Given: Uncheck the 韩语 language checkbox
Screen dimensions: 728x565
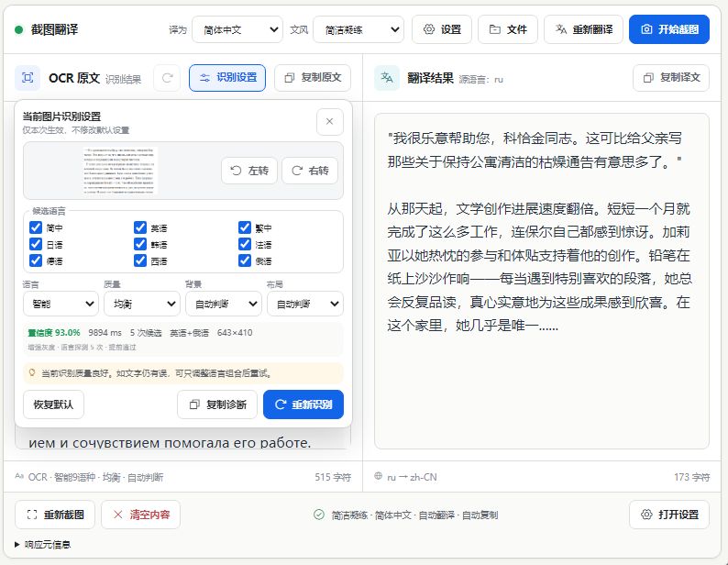Looking at the screenshot, I should point(140,244).
